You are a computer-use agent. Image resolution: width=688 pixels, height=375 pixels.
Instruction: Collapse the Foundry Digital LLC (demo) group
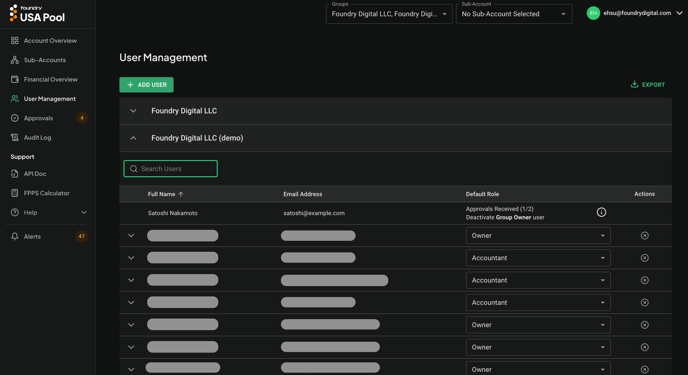coord(133,138)
